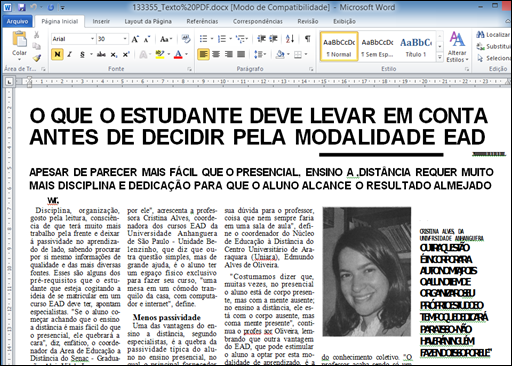Click the Menos passividade subheading

click(167, 317)
